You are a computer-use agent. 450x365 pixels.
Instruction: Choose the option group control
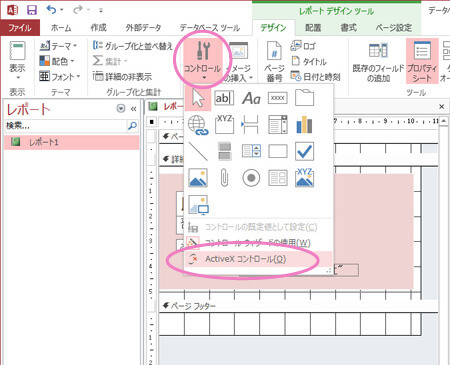(224, 124)
